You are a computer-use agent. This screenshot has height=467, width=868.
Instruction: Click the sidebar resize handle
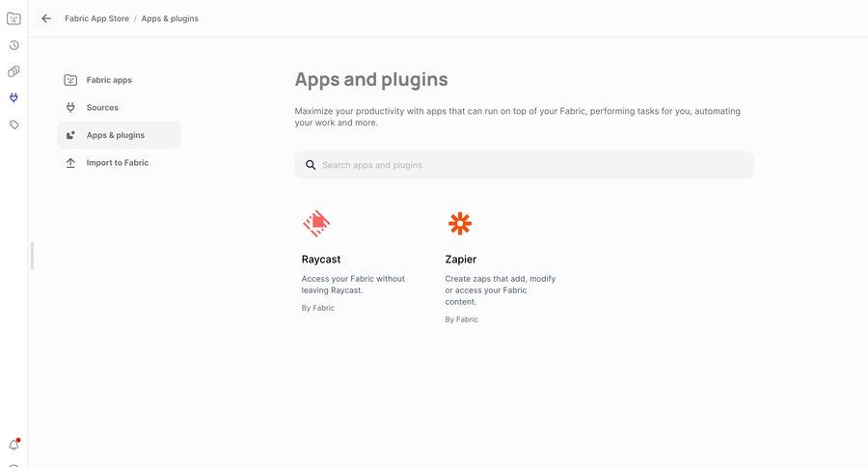click(x=32, y=256)
